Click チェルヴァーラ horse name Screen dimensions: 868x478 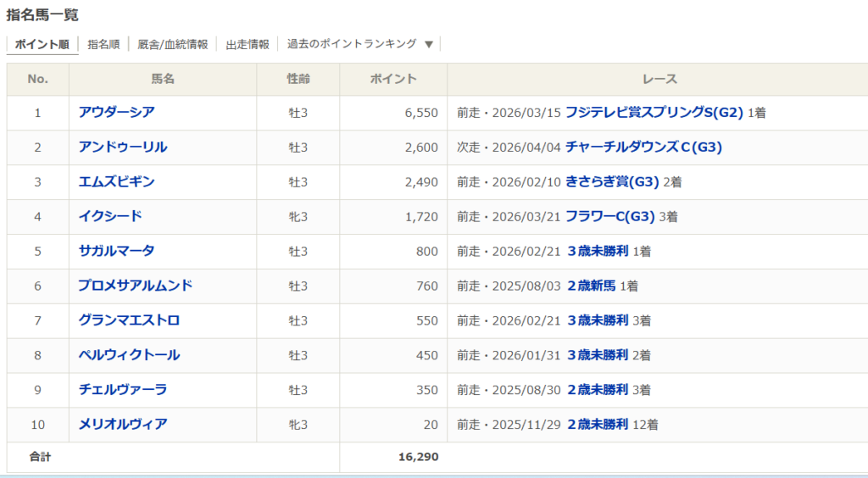coord(123,390)
